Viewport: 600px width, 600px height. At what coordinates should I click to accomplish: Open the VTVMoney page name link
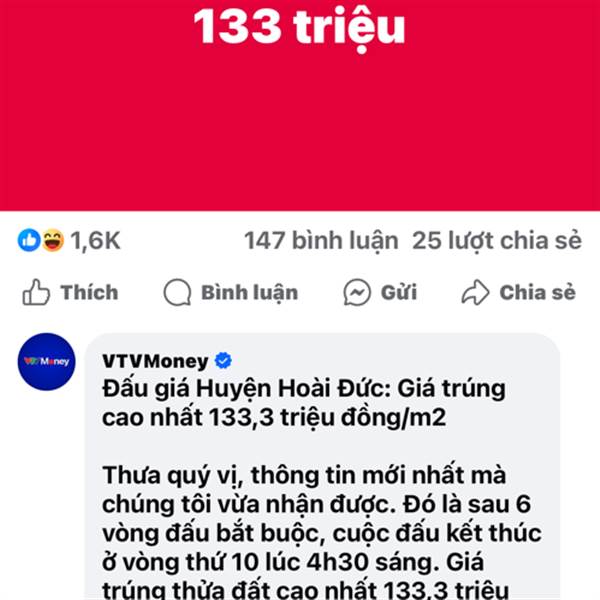[x=155, y=361]
